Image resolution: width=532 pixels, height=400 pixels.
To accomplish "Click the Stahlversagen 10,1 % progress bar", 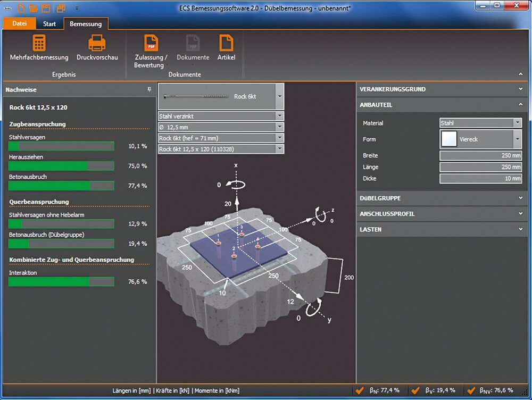I will [x=61, y=146].
